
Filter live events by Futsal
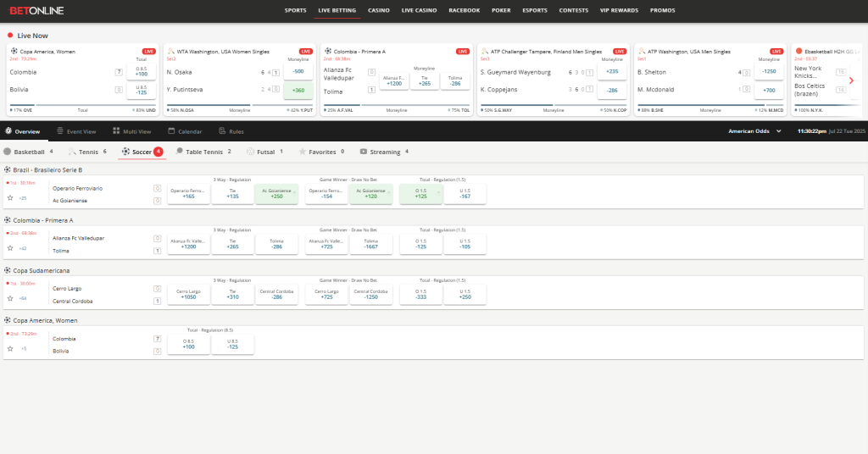point(265,152)
